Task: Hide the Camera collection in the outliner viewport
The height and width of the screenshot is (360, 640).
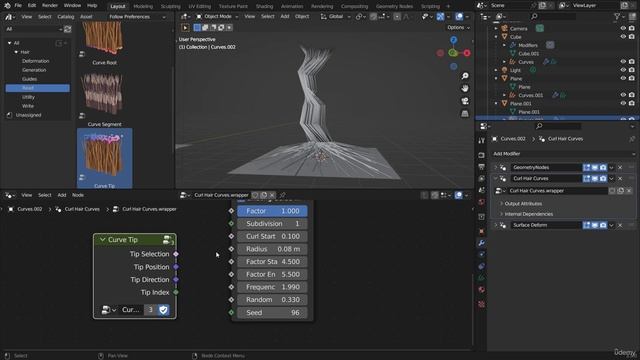Action: (623, 29)
